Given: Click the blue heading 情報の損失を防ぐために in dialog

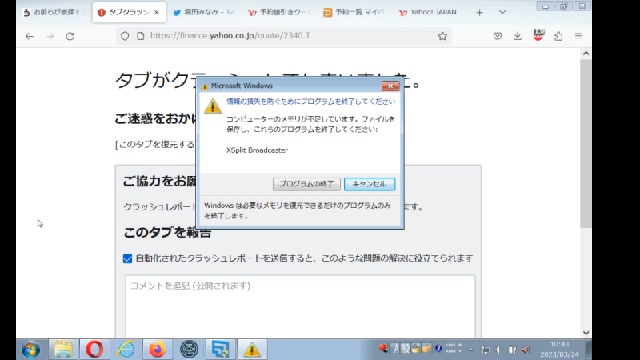Looking at the screenshot, I should tap(263, 101).
